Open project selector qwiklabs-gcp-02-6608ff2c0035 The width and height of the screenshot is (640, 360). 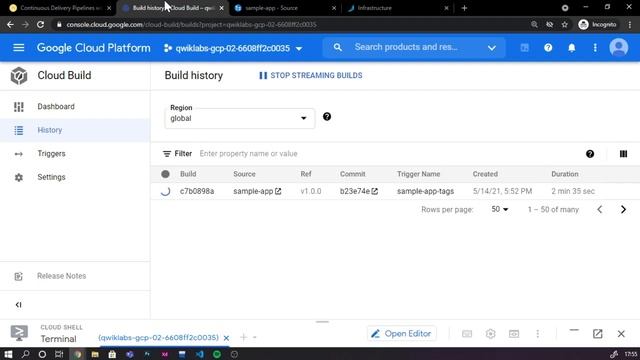click(233, 48)
